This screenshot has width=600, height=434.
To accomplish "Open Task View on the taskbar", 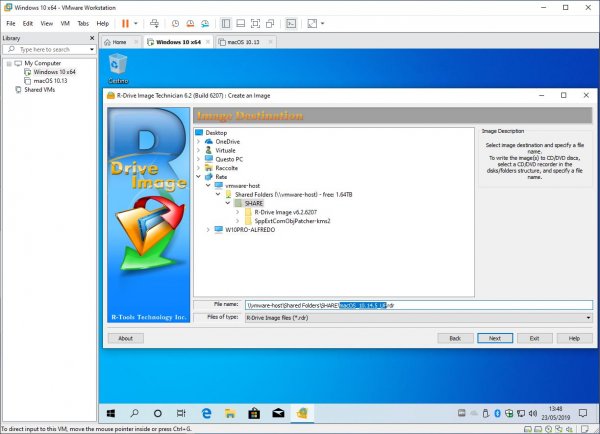I will tap(181, 413).
